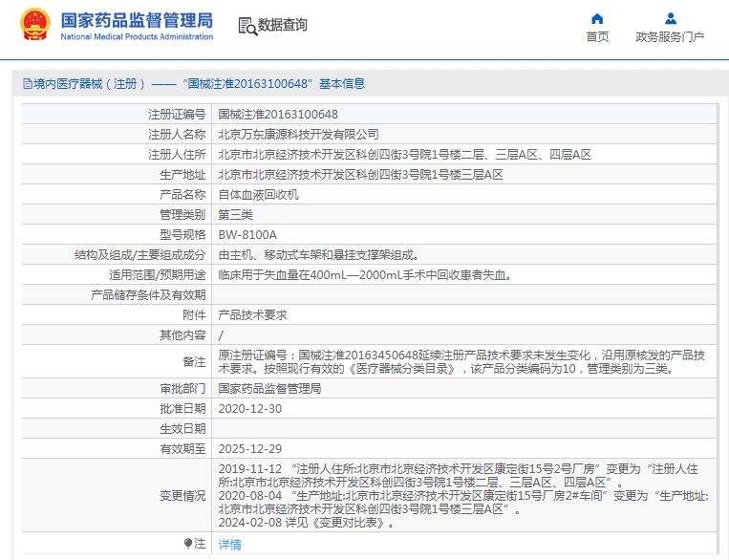Click registrant name 北京万东康源科技开发有限公司

tap(298, 135)
